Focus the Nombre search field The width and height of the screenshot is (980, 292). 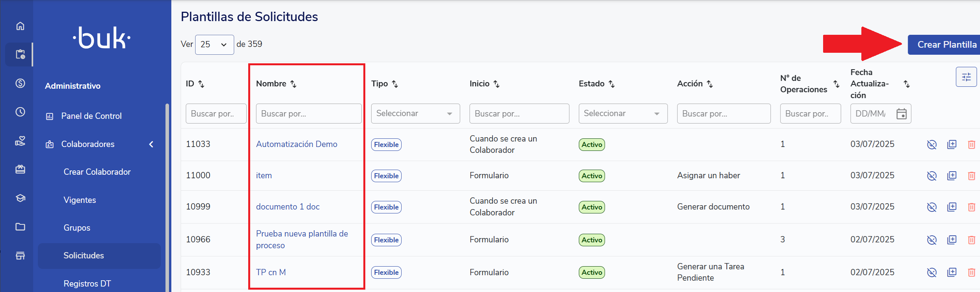[309, 114]
